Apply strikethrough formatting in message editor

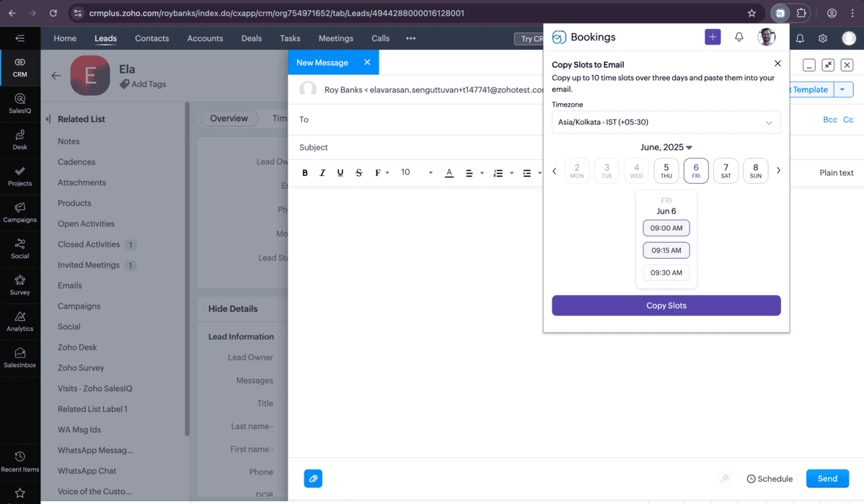click(x=358, y=173)
